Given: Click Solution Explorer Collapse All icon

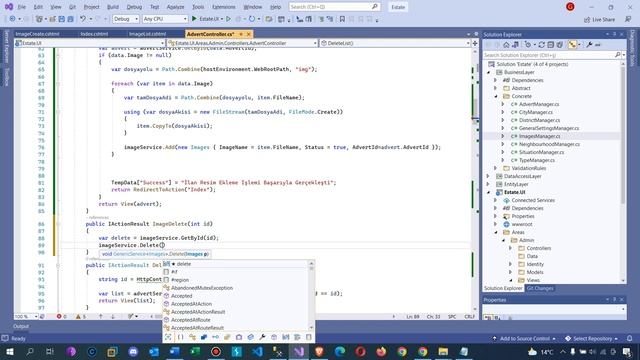Looking at the screenshot, I should click(551, 45).
